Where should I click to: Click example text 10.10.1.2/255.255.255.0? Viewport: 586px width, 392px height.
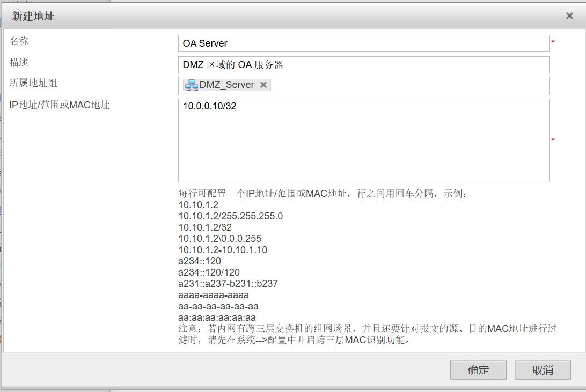coord(231,216)
